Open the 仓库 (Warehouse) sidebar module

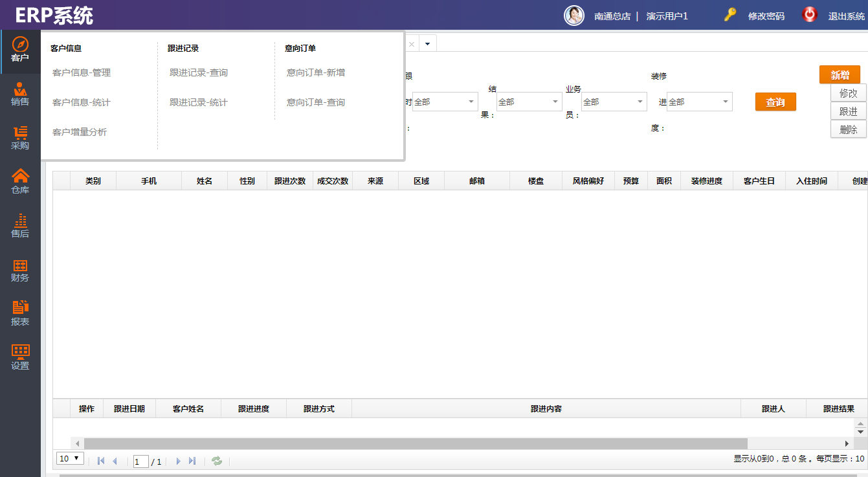20,182
